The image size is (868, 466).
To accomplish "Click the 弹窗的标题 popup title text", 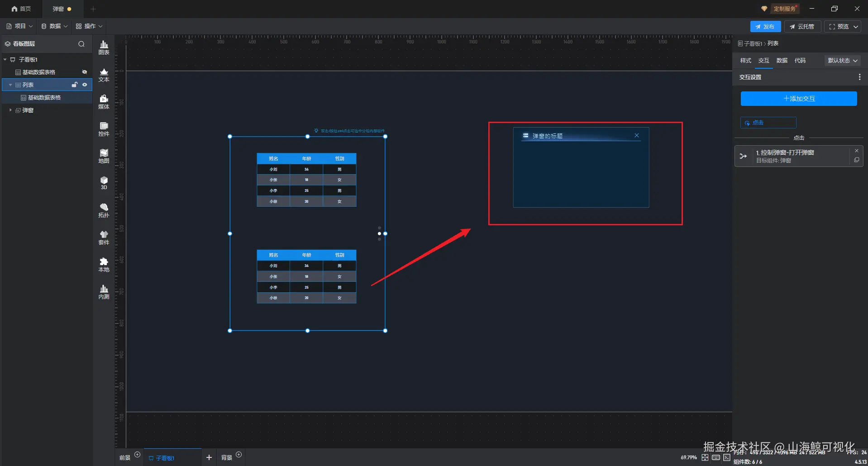I will point(547,136).
